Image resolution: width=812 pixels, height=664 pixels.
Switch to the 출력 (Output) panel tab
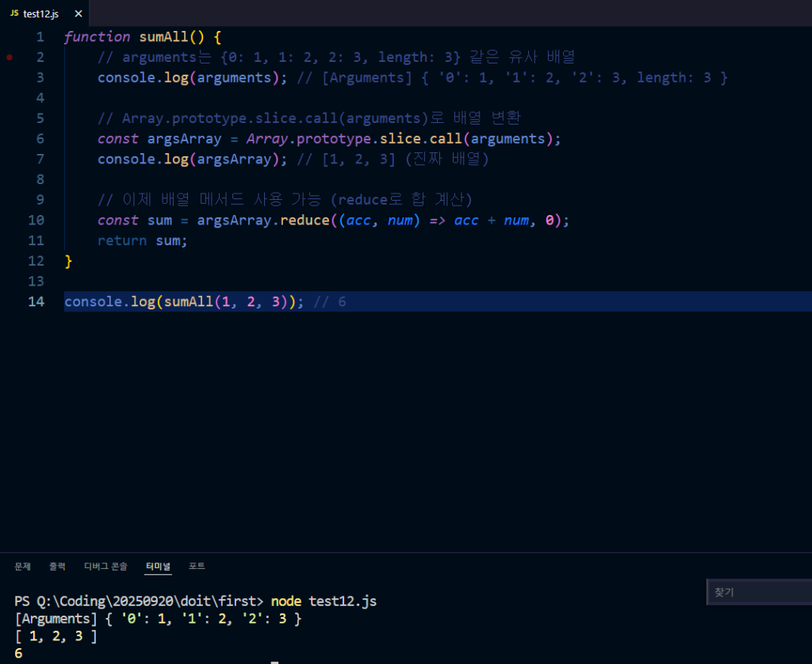point(57,566)
